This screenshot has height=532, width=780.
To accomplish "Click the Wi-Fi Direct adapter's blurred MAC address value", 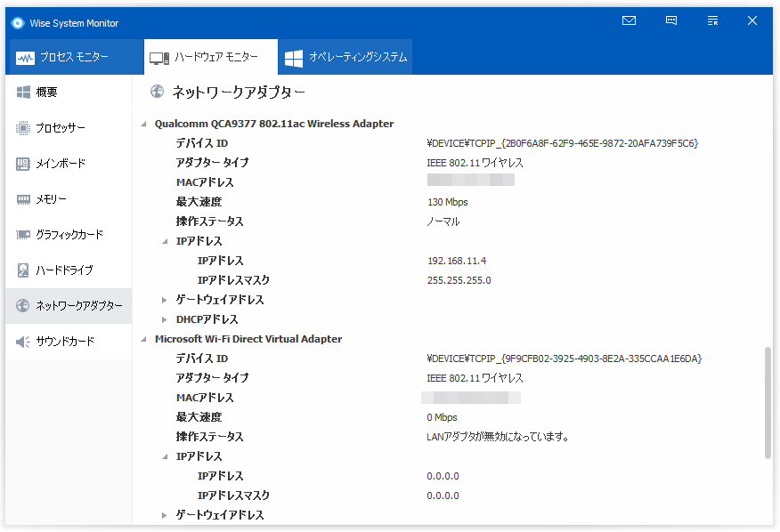I will 471,398.
